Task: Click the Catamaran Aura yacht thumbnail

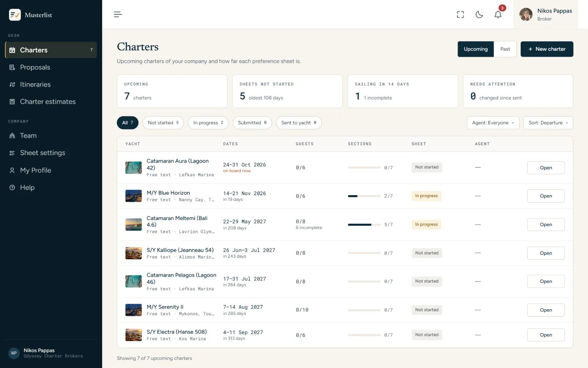Action: pos(133,168)
